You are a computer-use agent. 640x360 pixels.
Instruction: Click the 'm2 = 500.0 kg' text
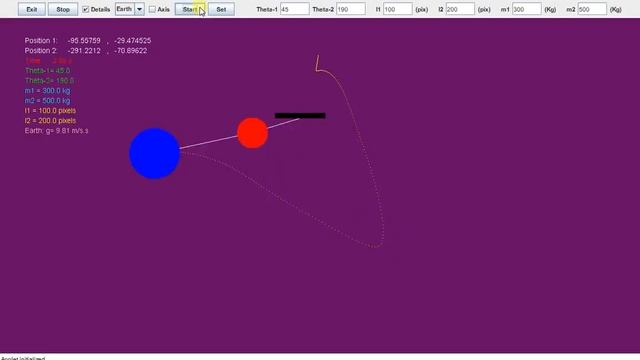pos(47,100)
